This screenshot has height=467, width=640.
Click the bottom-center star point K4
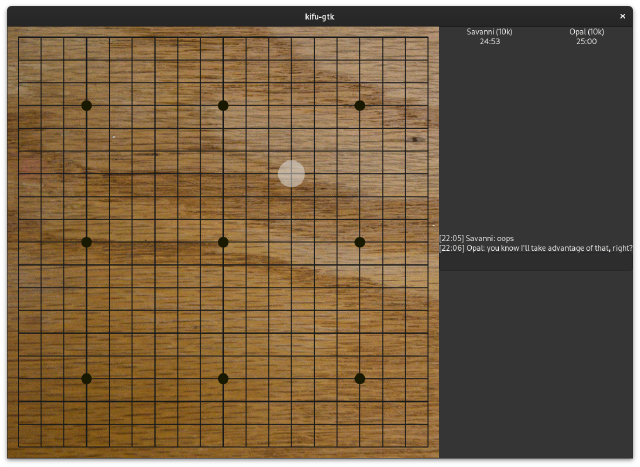tap(223, 378)
